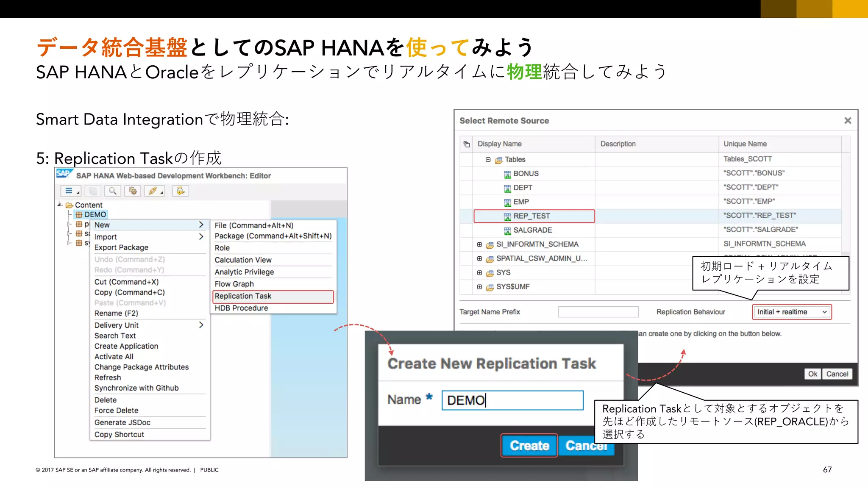Viewport: 868px width, 488px height.
Task: Open the Delivery Unit submenu
Action: [149, 325]
